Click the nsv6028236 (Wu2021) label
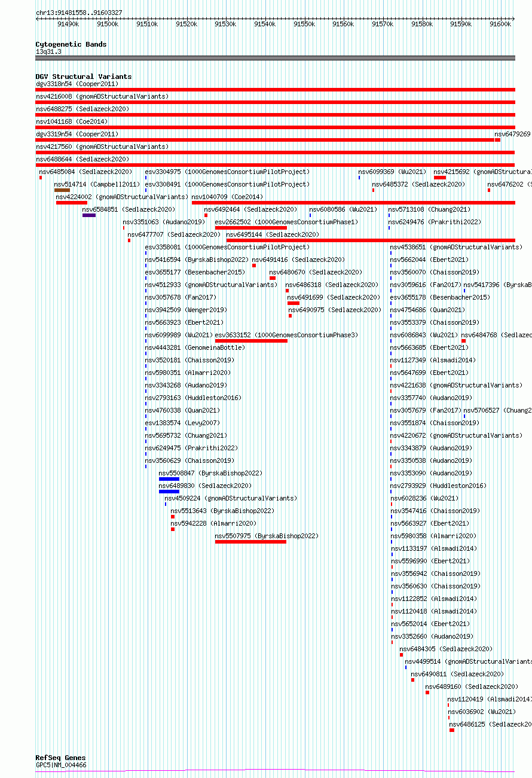532x778 pixels. pyautogui.click(x=425, y=498)
